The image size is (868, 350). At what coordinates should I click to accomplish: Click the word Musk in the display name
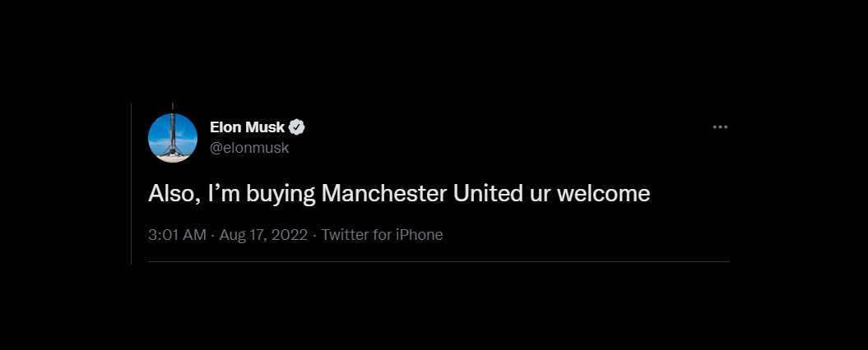(x=265, y=127)
